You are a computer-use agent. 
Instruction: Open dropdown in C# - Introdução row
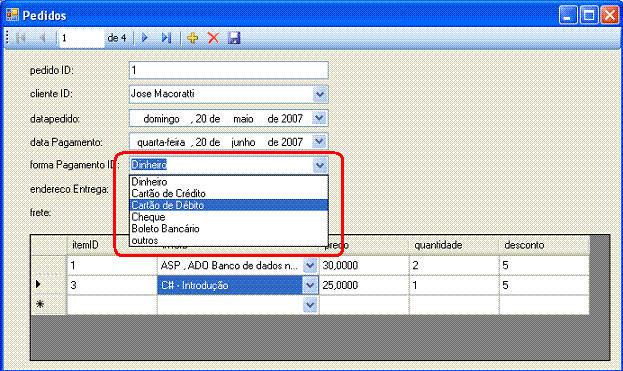(x=310, y=285)
